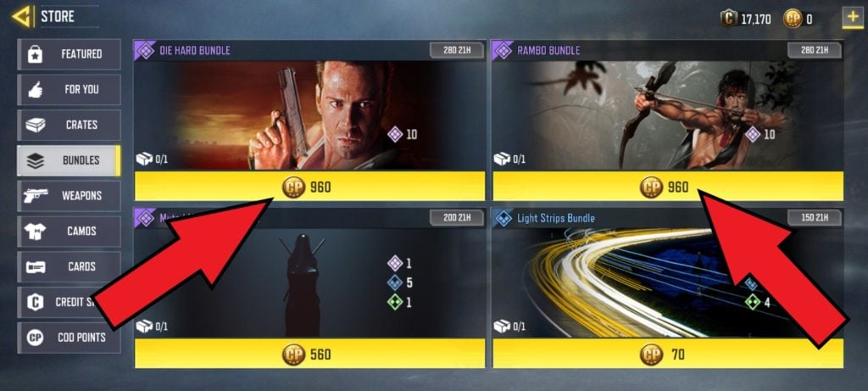Image resolution: width=868 pixels, height=391 pixels.
Task: Select the Bundles tab
Action: pyautogui.click(x=70, y=160)
